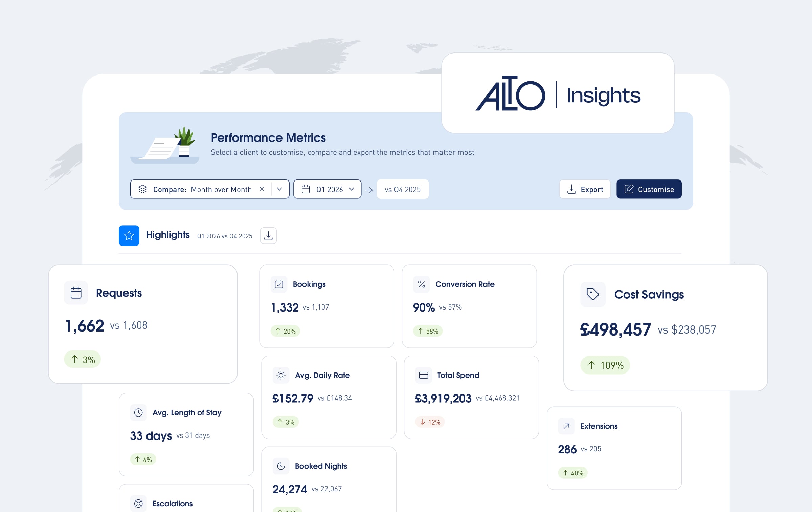Click the ALTO Insights logo
812x512 pixels.
pos(558,93)
